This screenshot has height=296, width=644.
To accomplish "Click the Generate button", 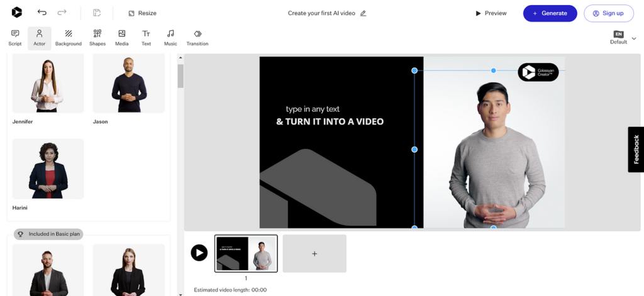I will (x=549, y=13).
